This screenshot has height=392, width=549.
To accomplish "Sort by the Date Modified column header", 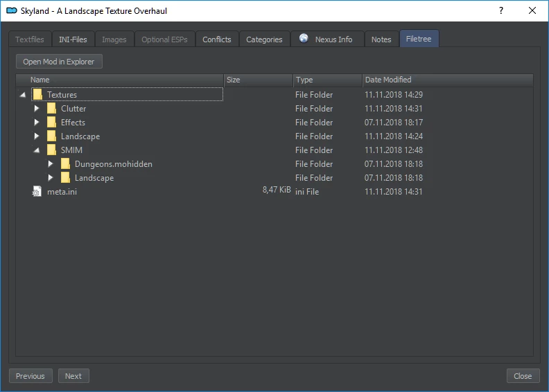I will tap(448, 80).
